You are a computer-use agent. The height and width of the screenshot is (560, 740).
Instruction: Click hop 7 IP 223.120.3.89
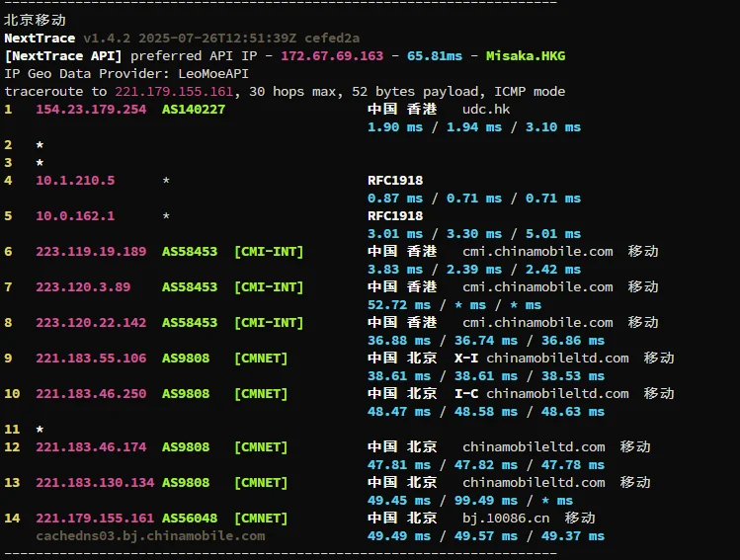tap(83, 286)
